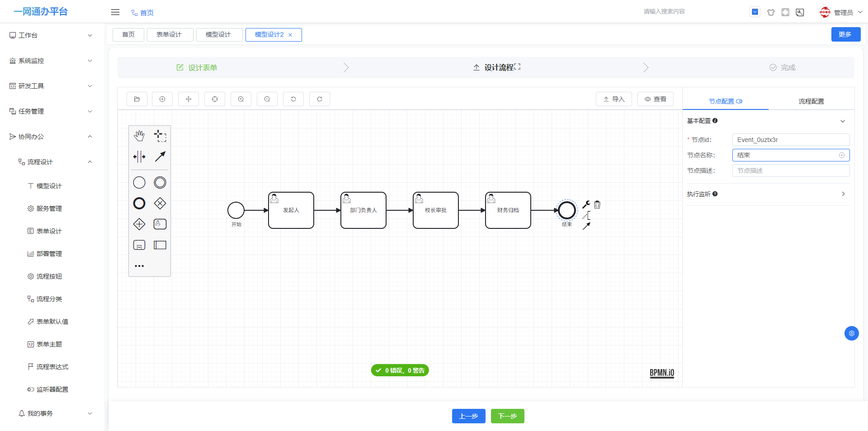Click the four-arrow move toolbar button

coord(189,99)
